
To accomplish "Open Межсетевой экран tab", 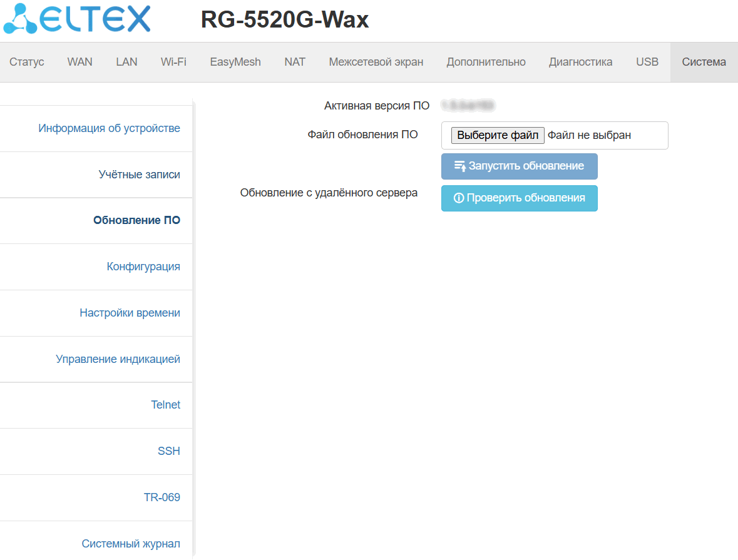I will tap(376, 62).
